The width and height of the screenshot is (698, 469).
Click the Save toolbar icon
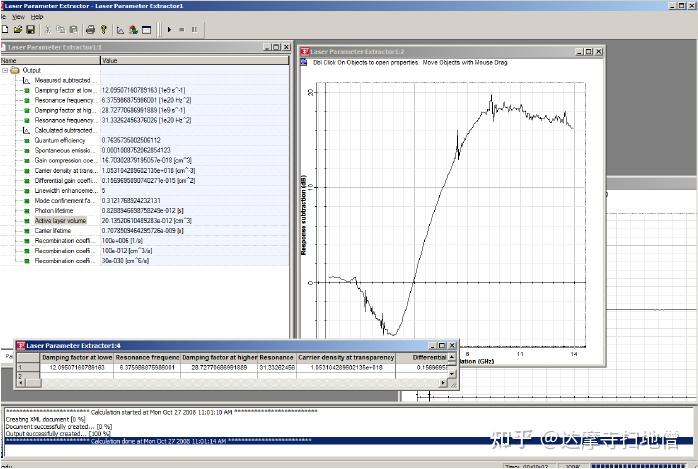[30, 30]
